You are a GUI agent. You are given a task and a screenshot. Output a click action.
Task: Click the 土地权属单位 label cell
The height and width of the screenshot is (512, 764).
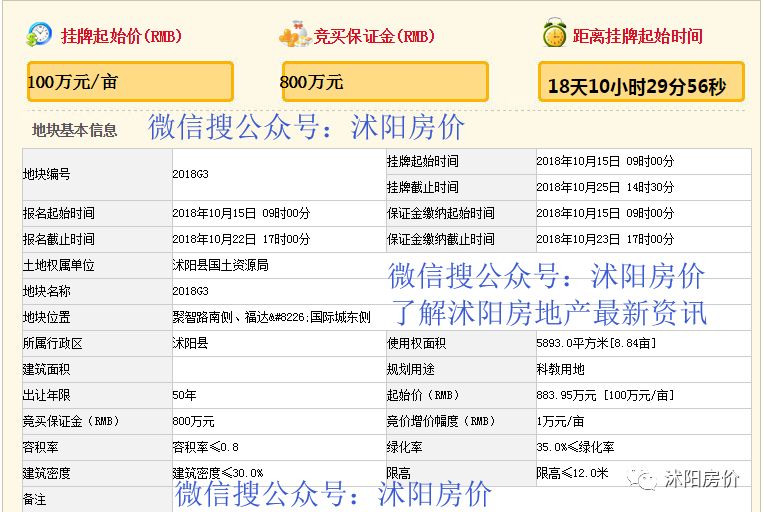(97, 265)
